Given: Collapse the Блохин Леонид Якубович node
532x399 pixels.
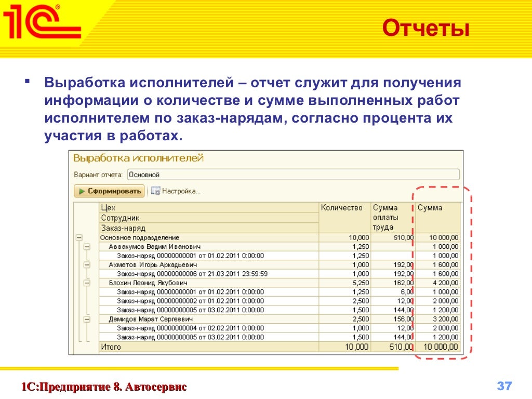Looking at the screenshot, I should pos(87,283).
